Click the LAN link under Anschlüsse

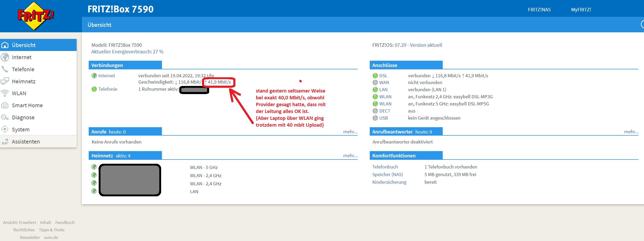pos(383,90)
